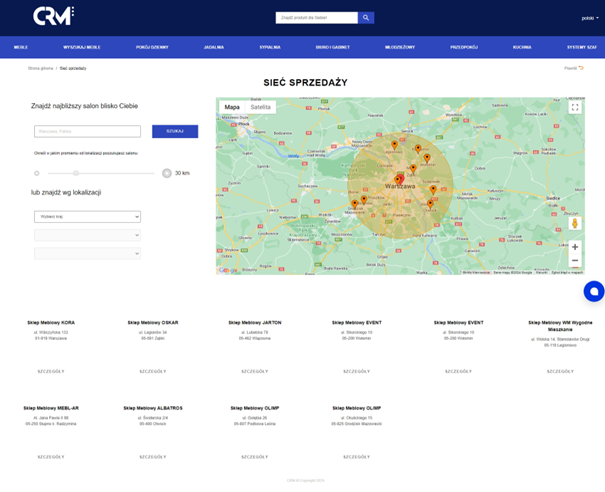Viewport: 605px width, 492px height.
Task: Open SZCZEGÓŁY for WM Wygodne Mieszkanie
Action: coord(560,371)
